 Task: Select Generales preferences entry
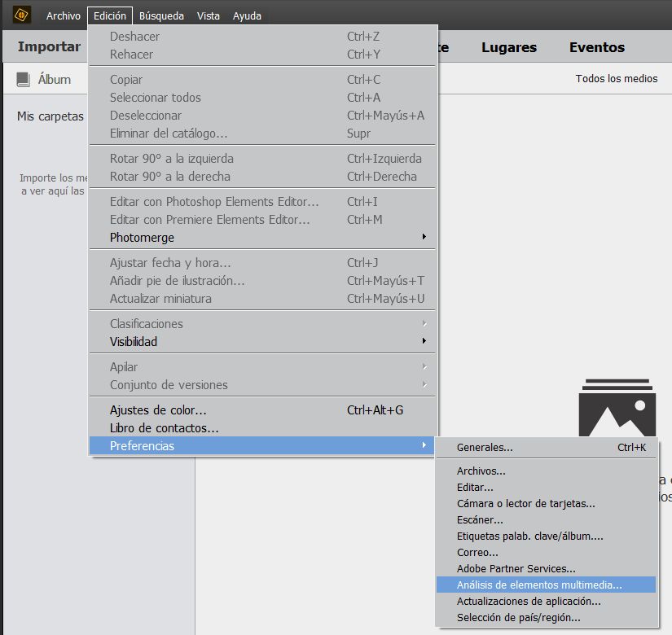click(547, 447)
